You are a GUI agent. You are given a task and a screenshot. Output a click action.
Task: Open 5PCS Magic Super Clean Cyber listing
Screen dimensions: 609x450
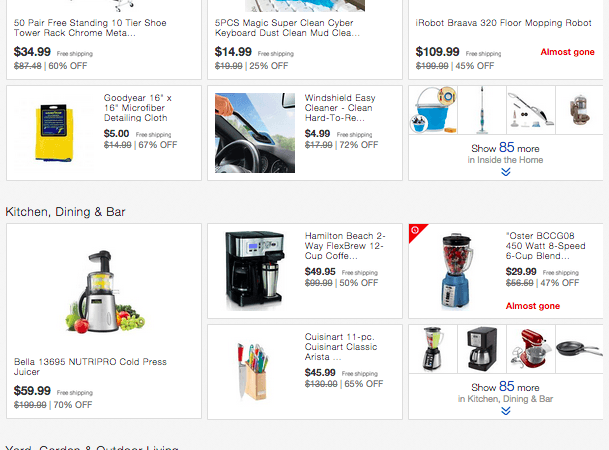tap(287, 28)
